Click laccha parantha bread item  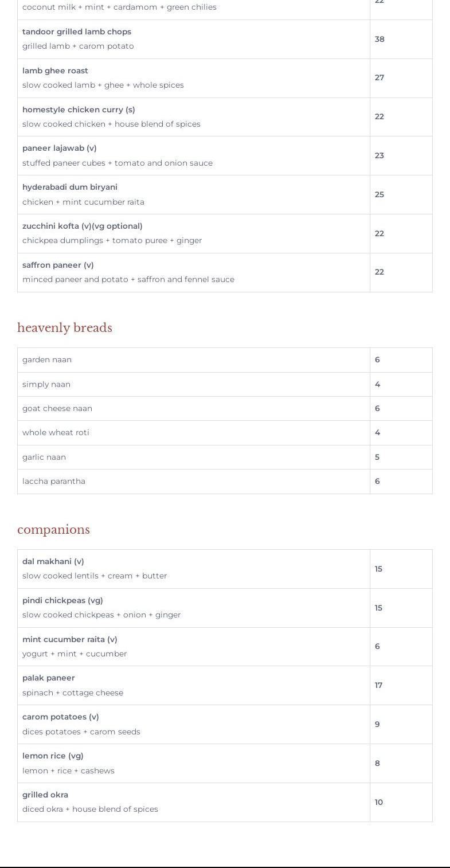pyautogui.click(x=54, y=481)
